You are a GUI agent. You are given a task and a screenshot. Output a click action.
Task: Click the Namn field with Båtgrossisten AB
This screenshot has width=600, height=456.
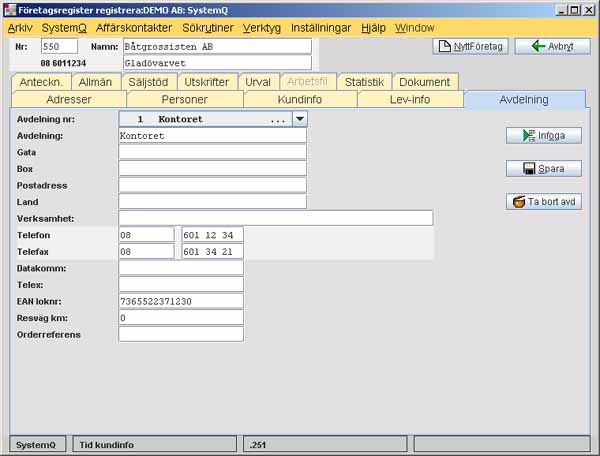[x=217, y=46]
